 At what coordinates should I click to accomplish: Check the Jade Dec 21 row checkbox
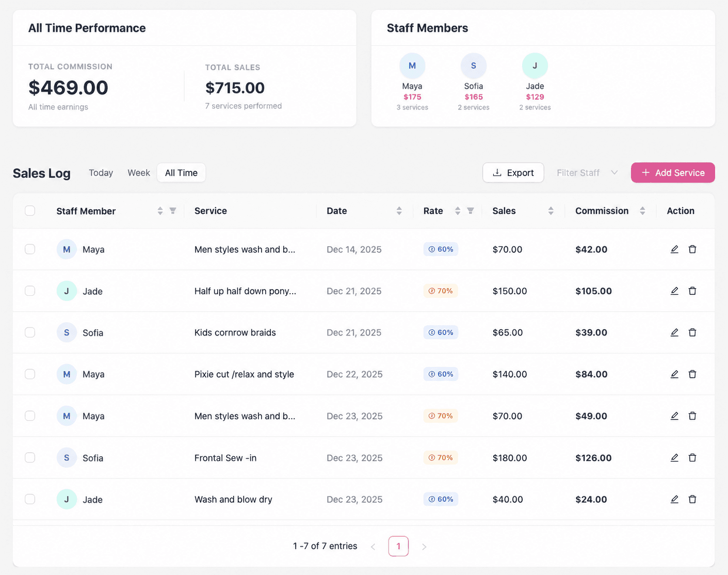[30, 291]
